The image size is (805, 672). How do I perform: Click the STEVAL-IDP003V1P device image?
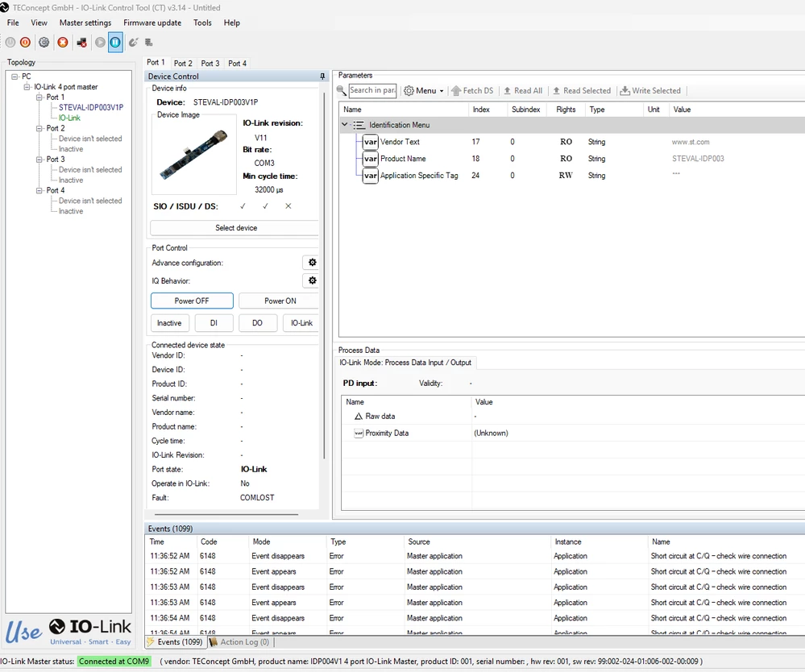tap(194, 154)
